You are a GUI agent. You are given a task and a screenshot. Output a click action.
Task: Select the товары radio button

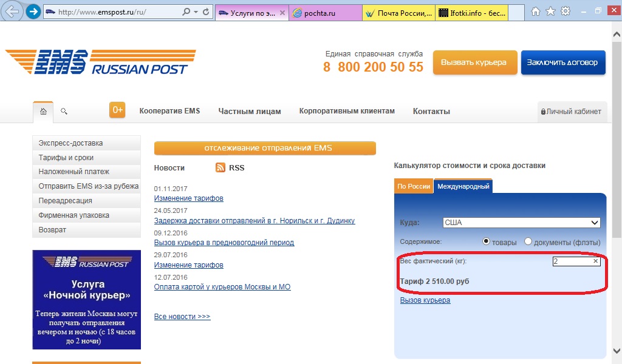tap(486, 241)
